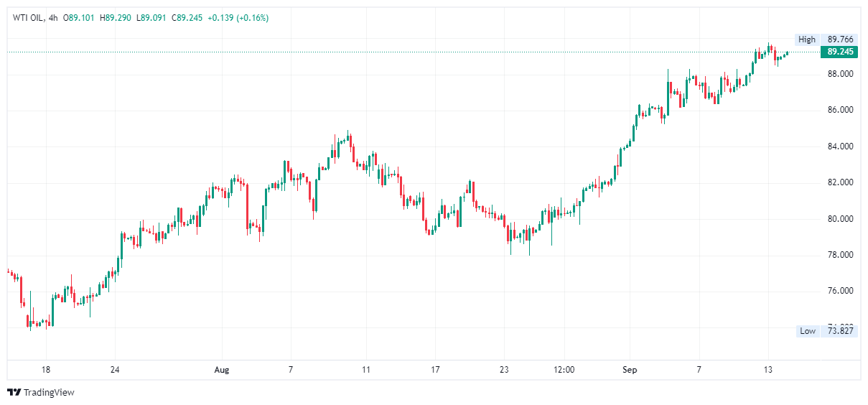Click the 89.766 high price value

840,39
